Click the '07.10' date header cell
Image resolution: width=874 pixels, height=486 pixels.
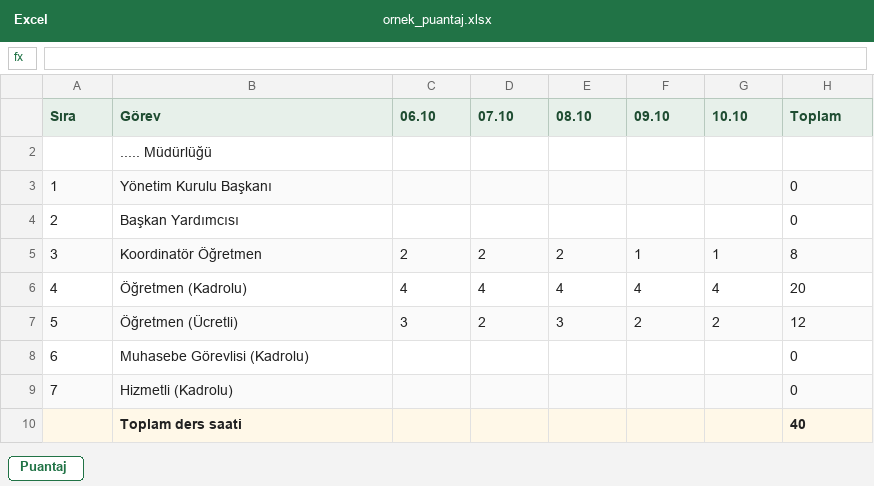click(x=509, y=118)
